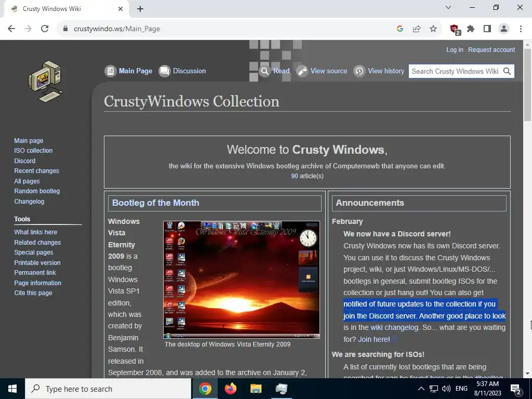Screen dimensions: 532x399
Task: Open the Discord sidebar link
Action: tap(25, 161)
